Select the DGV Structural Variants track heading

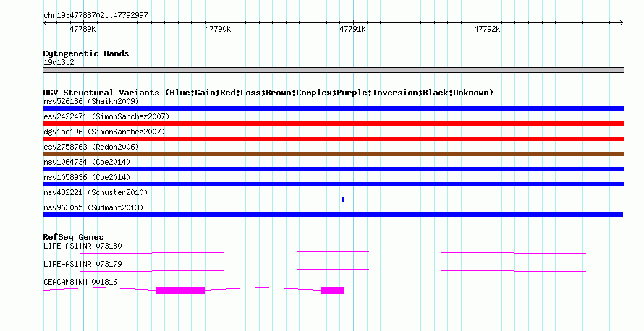pos(268,93)
